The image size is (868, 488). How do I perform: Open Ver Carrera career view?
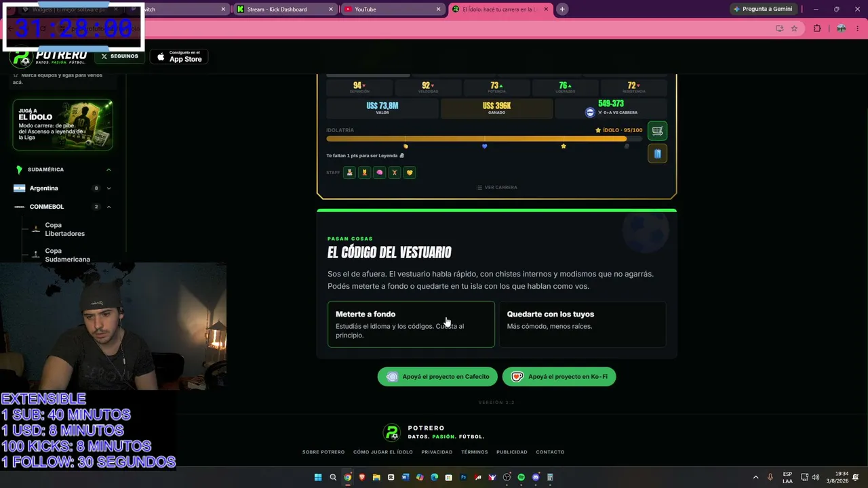pyautogui.click(x=497, y=187)
